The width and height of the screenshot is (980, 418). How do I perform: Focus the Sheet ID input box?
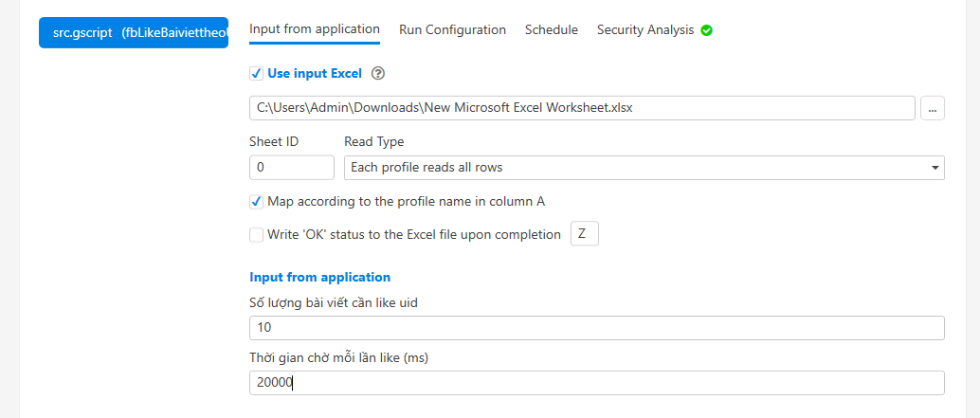tap(291, 168)
